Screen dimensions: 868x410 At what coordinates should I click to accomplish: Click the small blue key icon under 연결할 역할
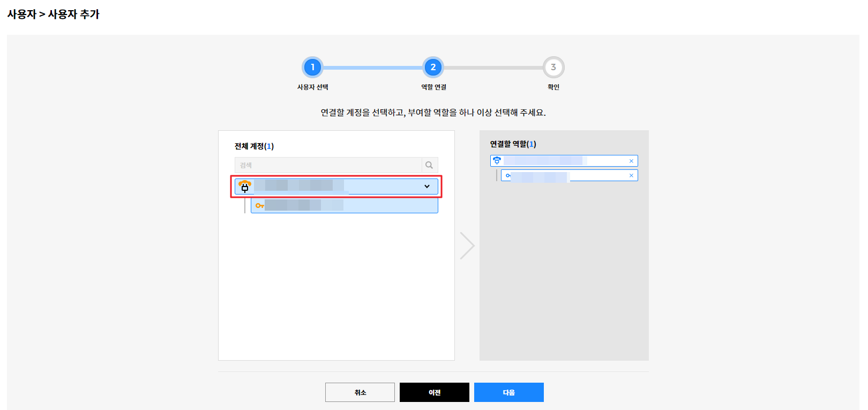508,176
